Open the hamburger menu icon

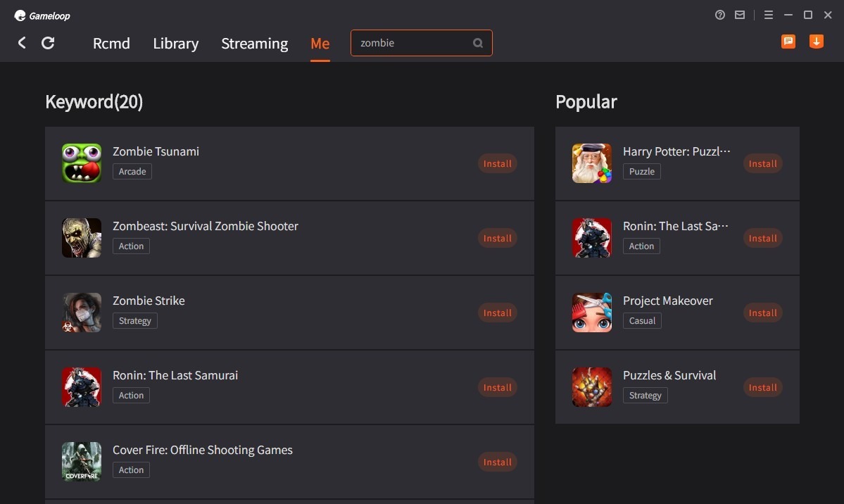pos(769,15)
